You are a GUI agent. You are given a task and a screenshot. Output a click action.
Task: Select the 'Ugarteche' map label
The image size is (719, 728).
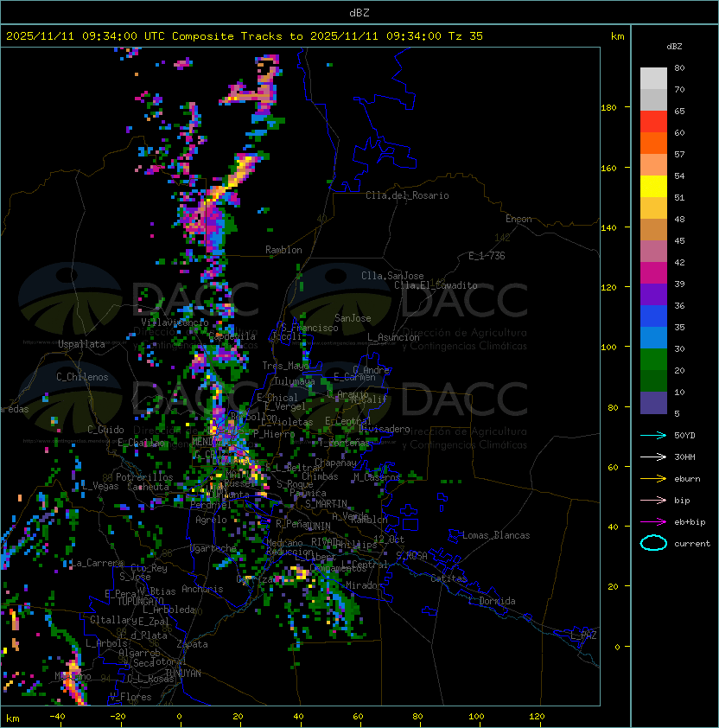(x=213, y=548)
